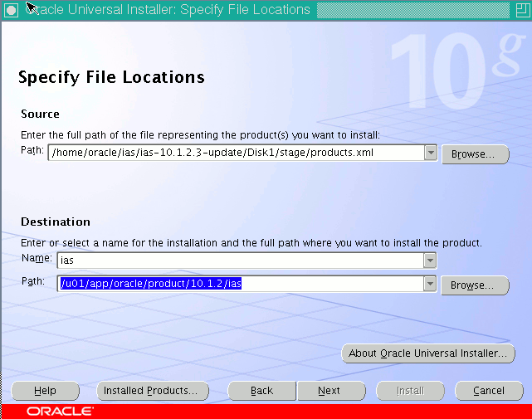Click the Source Path input field
The image size is (532, 419).
pyautogui.click(x=237, y=153)
